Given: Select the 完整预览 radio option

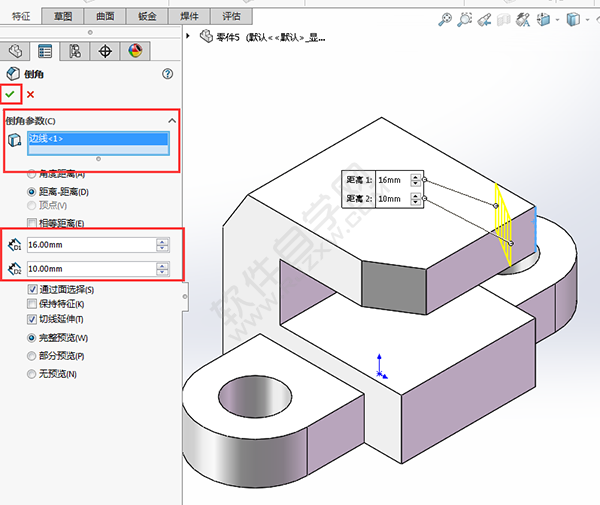Looking at the screenshot, I should pos(32,338).
